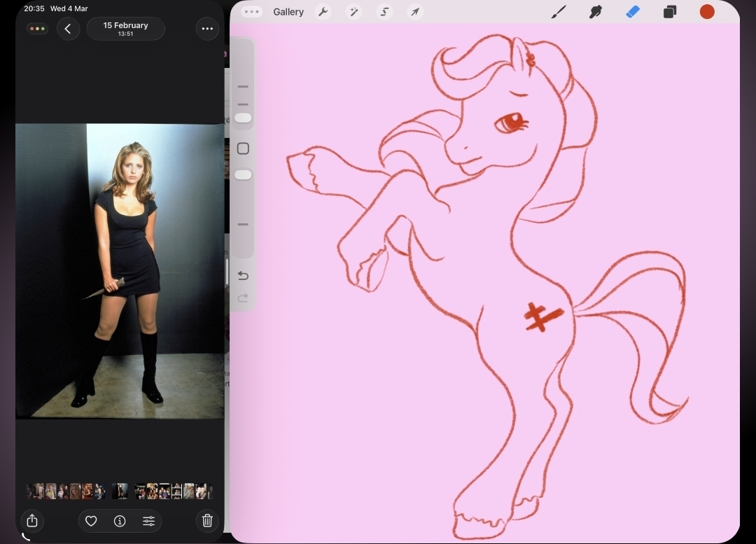Image resolution: width=756 pixels, height=544 pixels.
Task: Select the Smudge tool
Action: [596, 12]
